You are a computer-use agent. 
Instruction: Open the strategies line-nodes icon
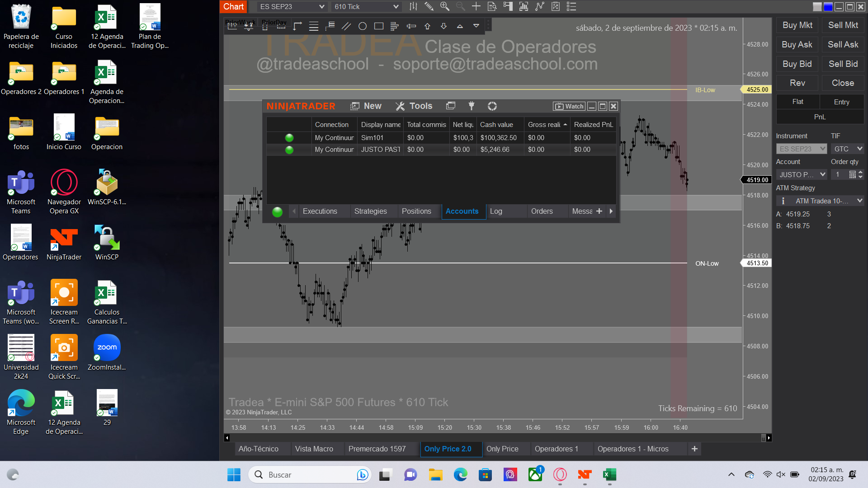click(x=540, y=6)
